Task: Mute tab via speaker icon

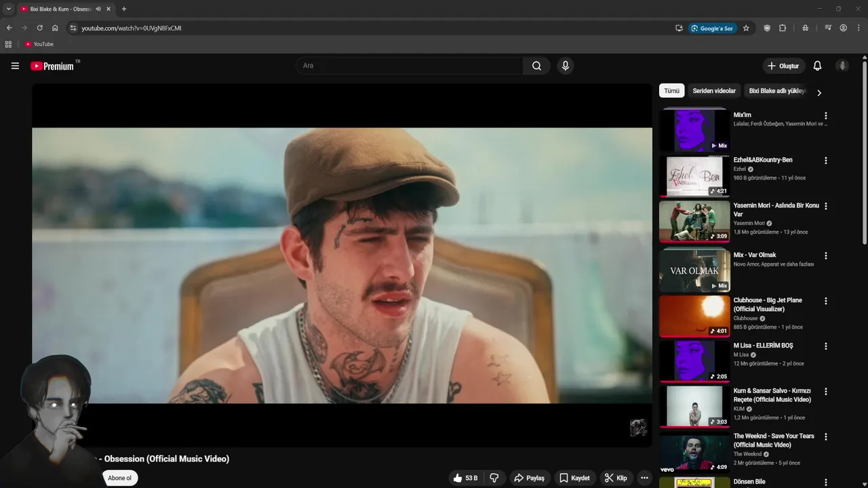Action: [x=98, y=9]
